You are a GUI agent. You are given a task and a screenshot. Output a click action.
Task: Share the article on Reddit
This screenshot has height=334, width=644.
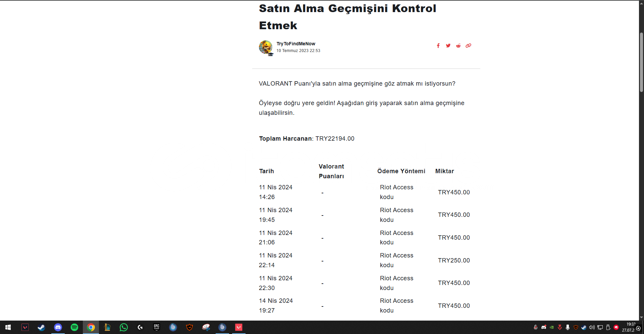tap(458, 46)
